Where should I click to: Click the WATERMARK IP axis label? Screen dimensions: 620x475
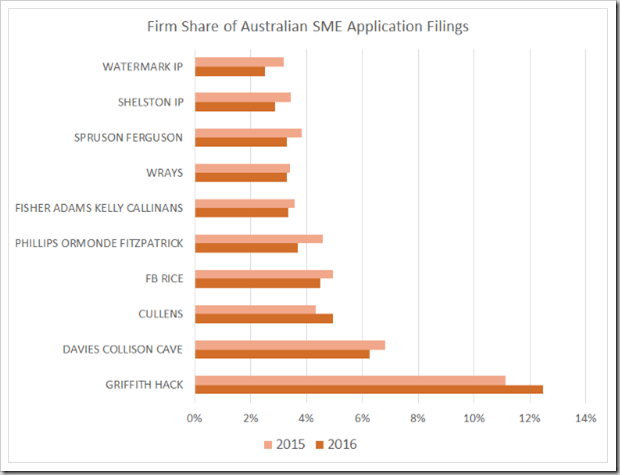click(143, 67)
